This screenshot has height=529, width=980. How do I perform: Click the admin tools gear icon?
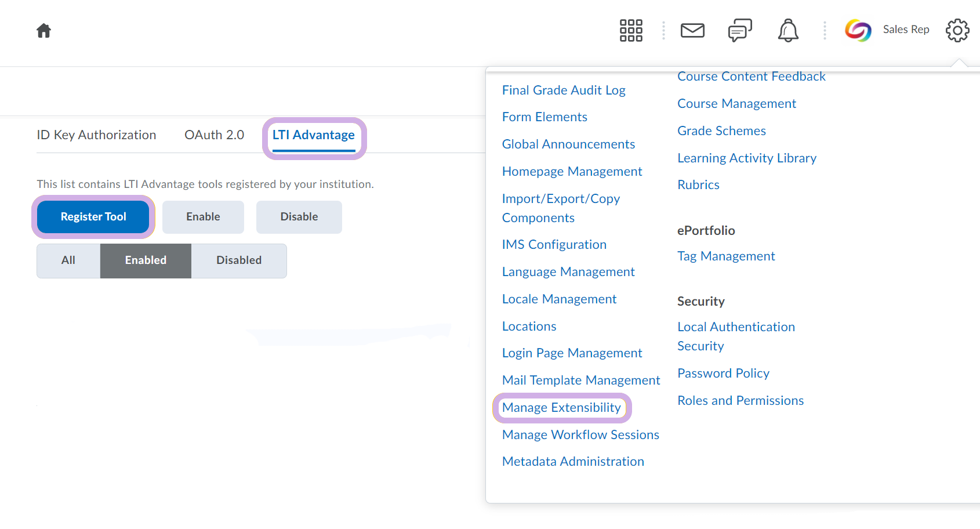point(957,30)
